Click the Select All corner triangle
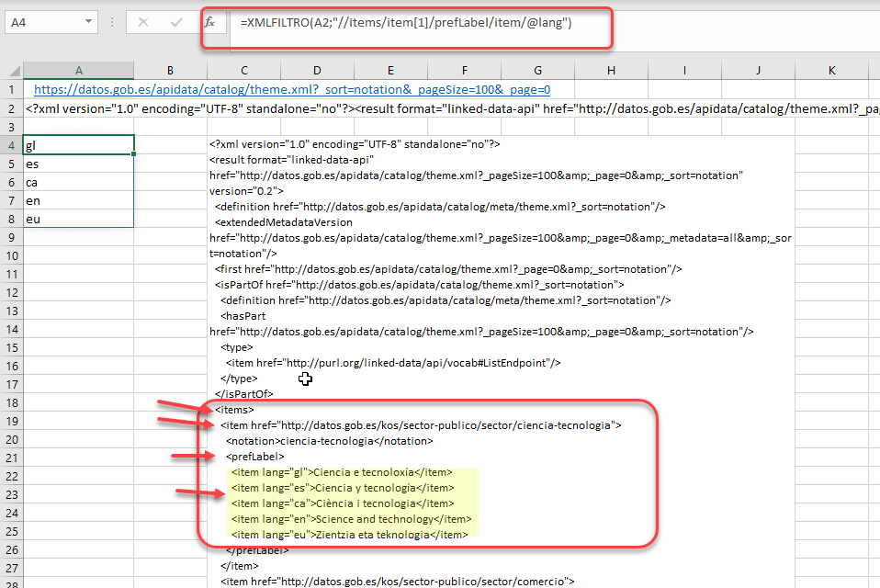This screenshot has height=588, width=880. click(15, 70)
